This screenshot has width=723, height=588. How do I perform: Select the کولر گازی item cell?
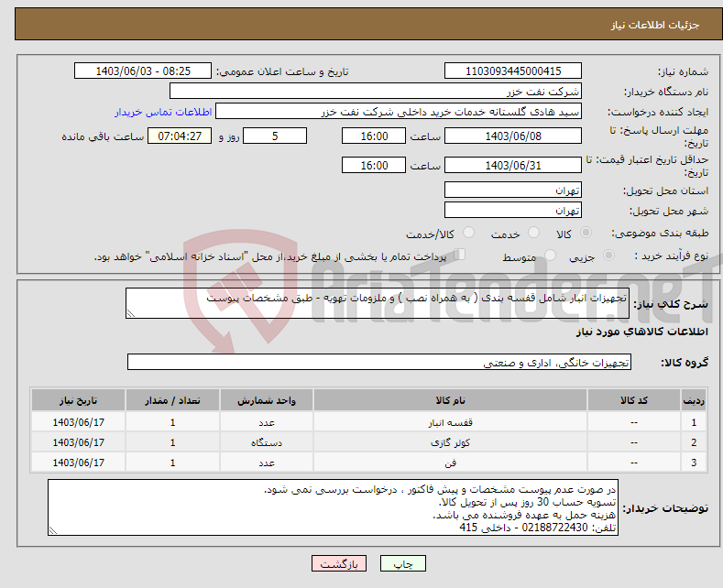coord(450,442)
